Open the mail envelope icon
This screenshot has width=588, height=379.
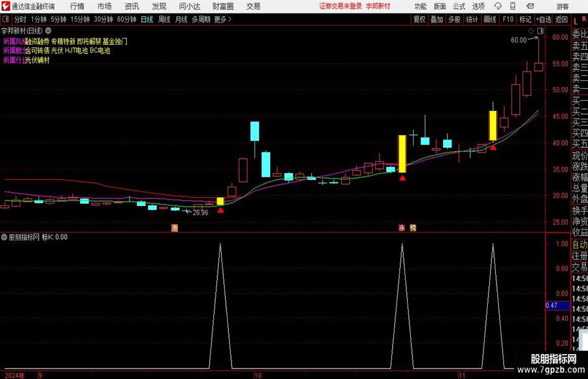530,6
